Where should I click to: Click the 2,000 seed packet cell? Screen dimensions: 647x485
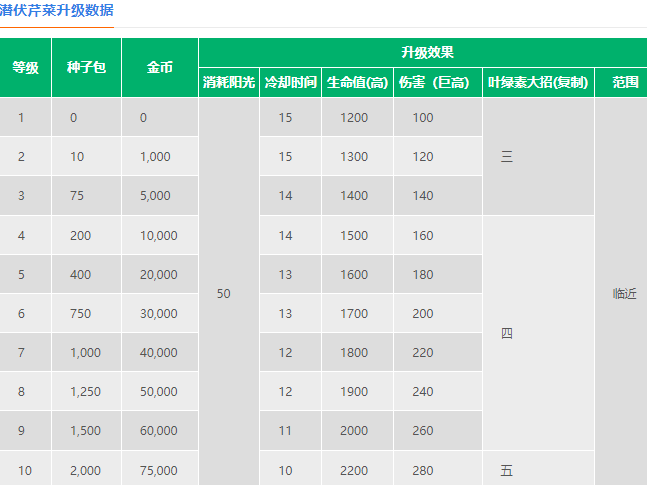[x=86, y=470]
